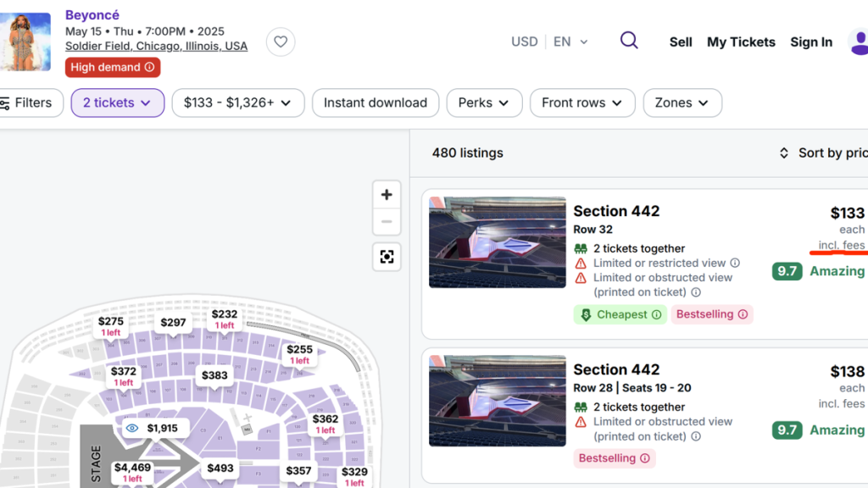Open the Section 442 Row 32 listing thumbnail
This screenshot has width=868, height=488.
click(498, 242)
